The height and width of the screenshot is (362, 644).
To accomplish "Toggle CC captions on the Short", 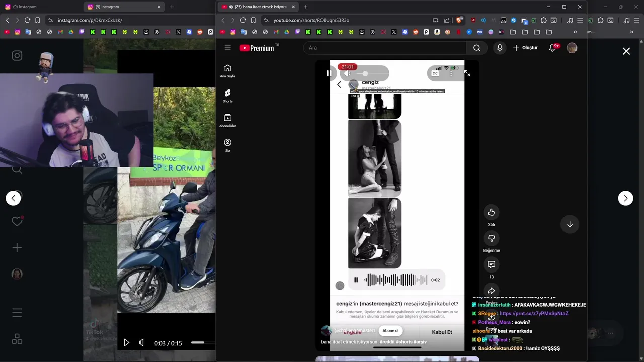I will click(435, 73).
